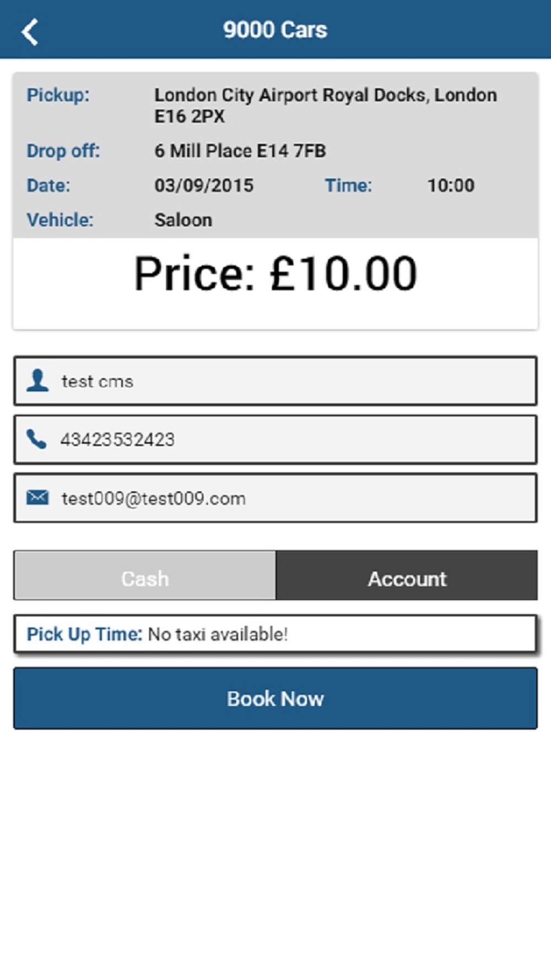Click the envelope email icon
The width and height of the screenshot is (551, 980).
[37, 498]
